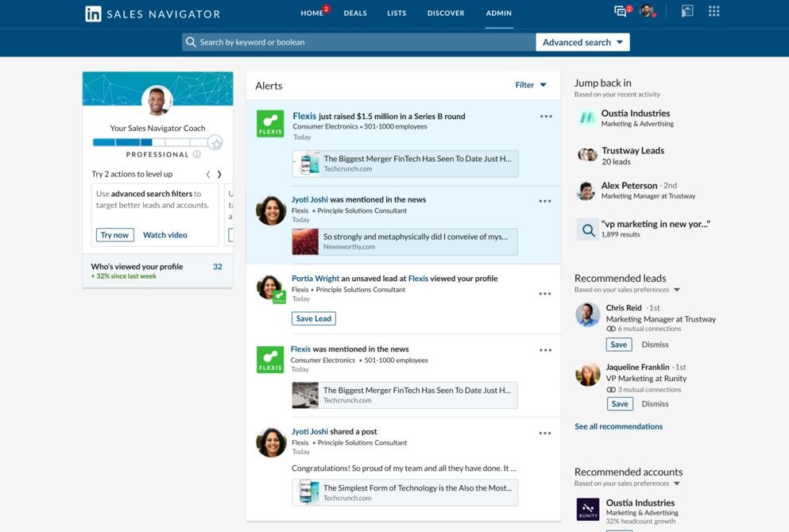Open the Newsworthy.com article card
The height and width of the screenshot is (532, 789).
coord(404,241)
